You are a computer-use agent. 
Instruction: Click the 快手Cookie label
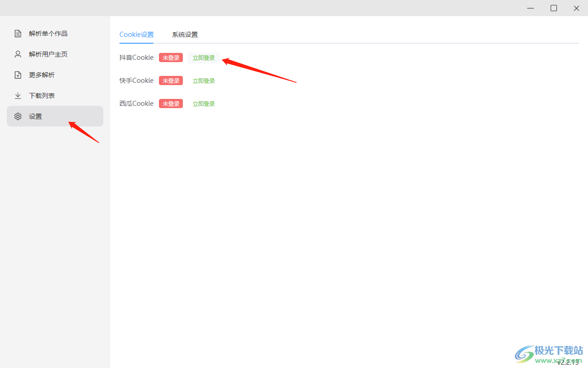tap(136, 80)
